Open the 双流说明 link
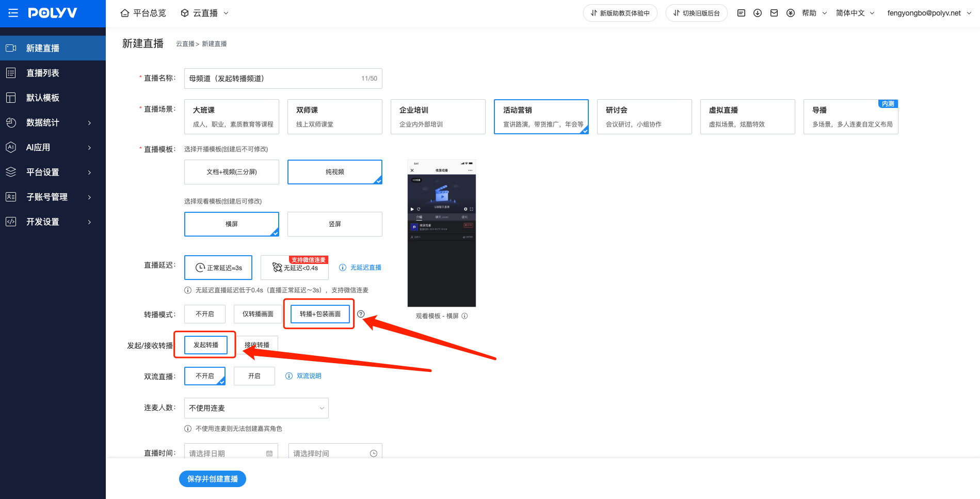Viewport: 980px width, 499px height. tap(309, 376)
